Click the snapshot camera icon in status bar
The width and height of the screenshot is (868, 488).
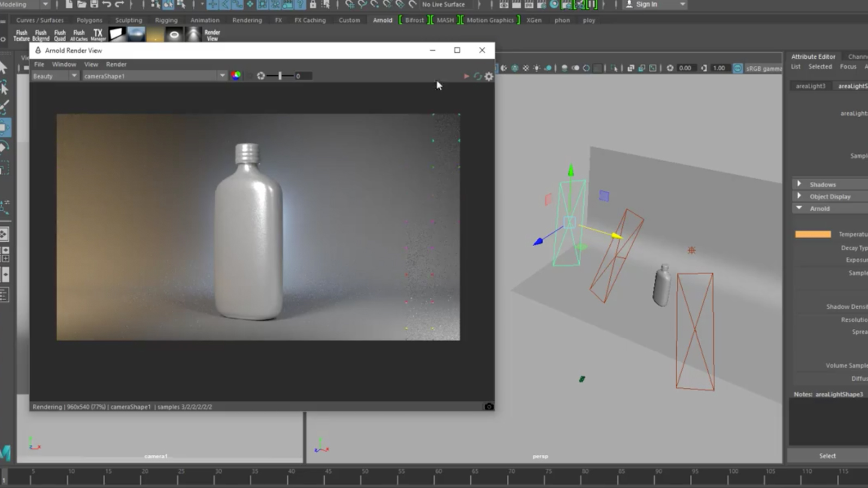(x=489, y=407)
